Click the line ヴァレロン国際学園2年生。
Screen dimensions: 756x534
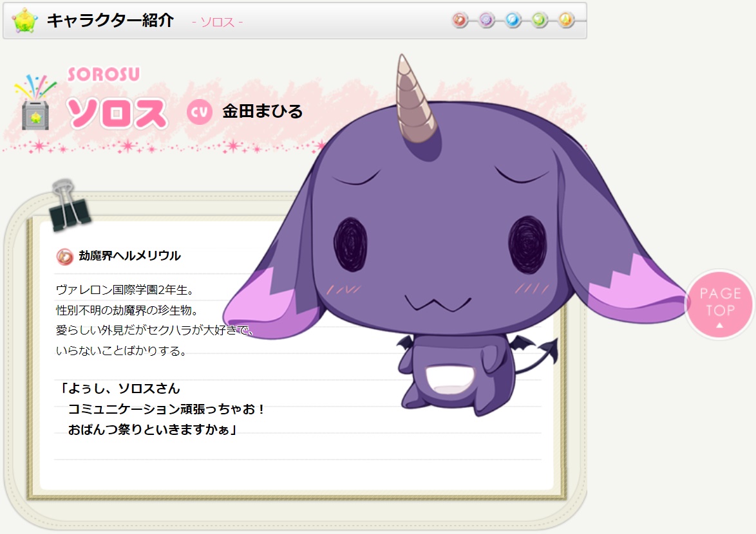click(x=125, y=290)
